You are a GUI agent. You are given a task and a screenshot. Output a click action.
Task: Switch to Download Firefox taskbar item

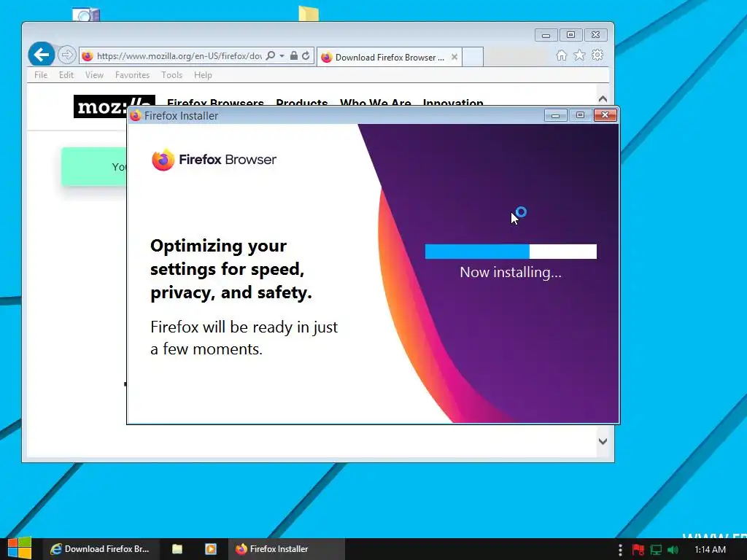100,549
